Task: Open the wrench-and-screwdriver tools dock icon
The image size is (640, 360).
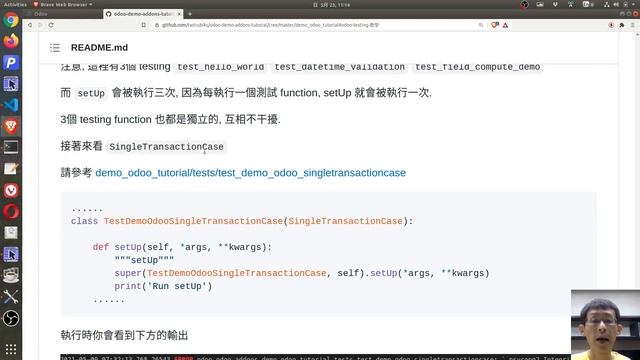Action: (x=11, y=297)
